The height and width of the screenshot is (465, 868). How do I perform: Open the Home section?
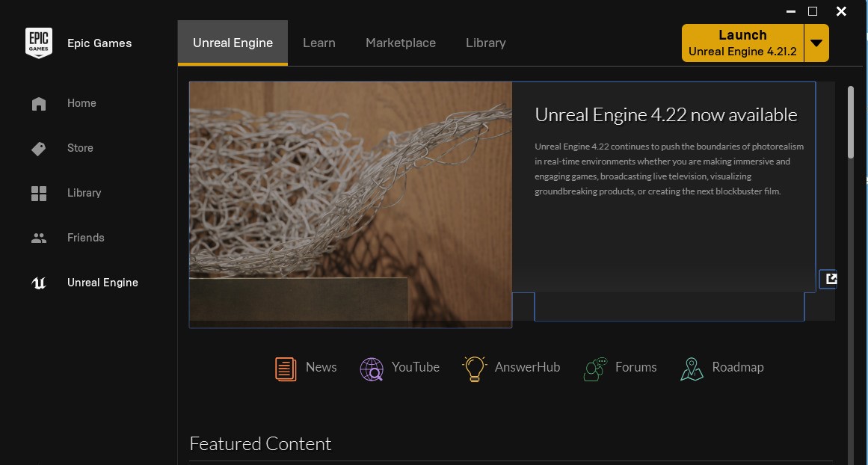[38, 103]
